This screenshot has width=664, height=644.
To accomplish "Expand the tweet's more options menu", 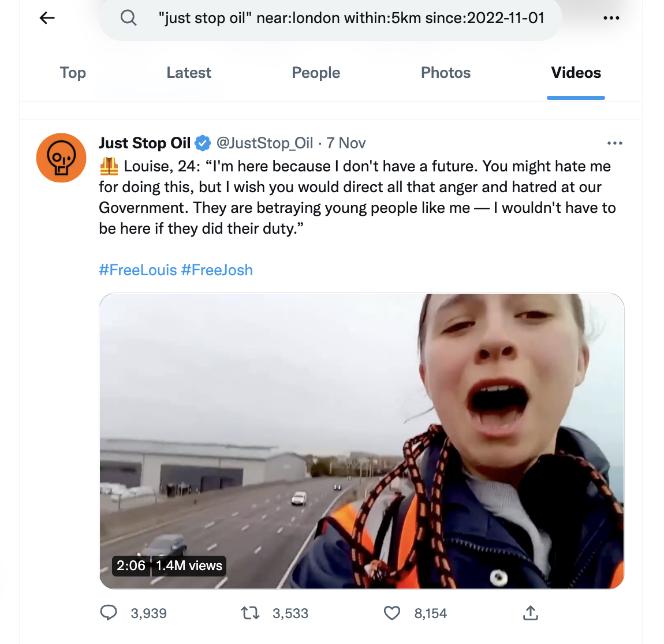I will pyautogui.click(x=615, y=143).
